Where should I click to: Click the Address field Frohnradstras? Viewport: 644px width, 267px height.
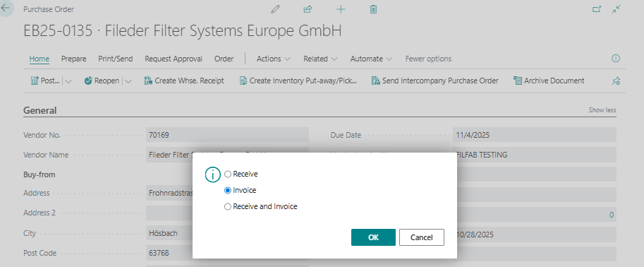(x=169, y=193)
